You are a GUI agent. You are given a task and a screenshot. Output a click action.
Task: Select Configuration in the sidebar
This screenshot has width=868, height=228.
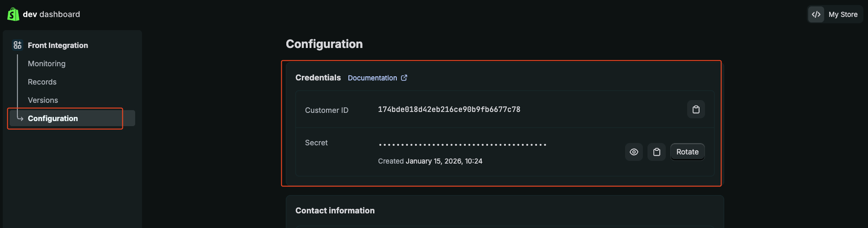pos(53,118)
